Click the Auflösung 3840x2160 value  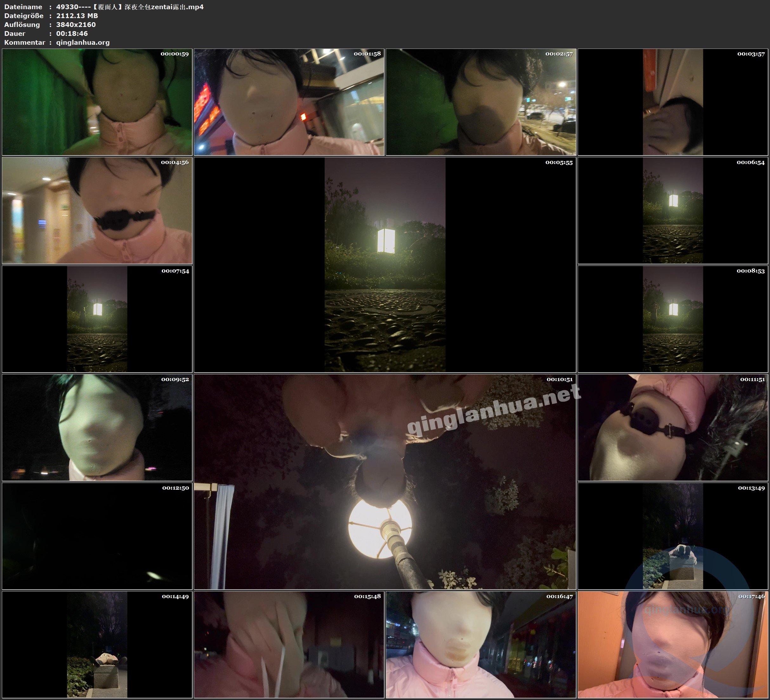(x=76, y=24)
